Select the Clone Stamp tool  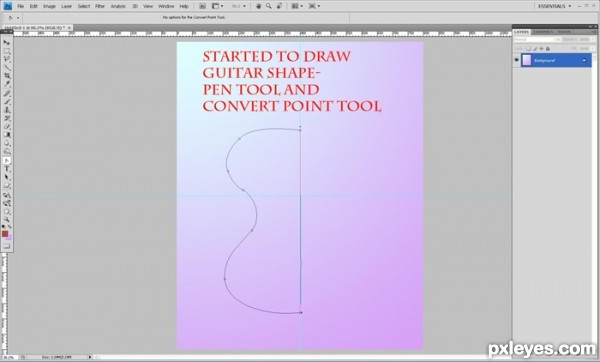coord(7,110)
